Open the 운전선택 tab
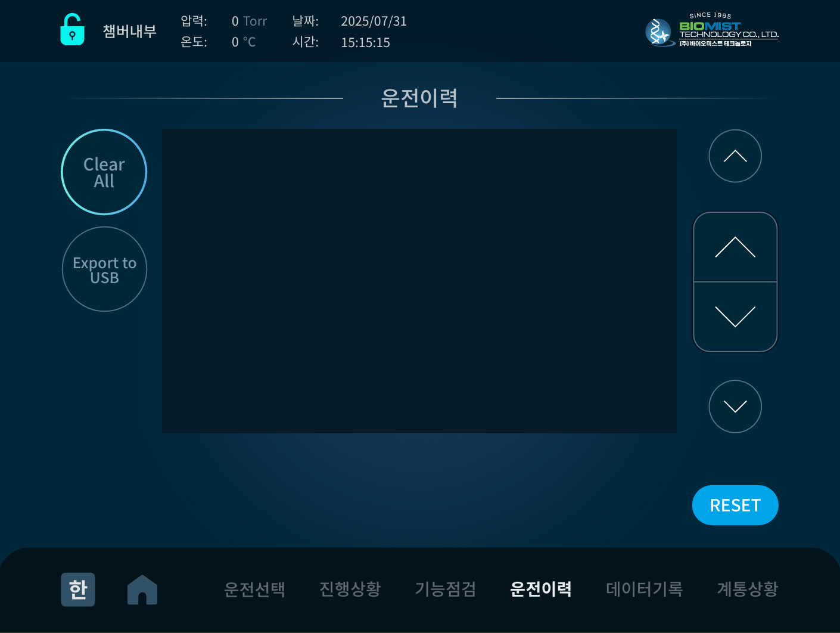840x633 pixels. pyautogui.click(x=254, y=589)
